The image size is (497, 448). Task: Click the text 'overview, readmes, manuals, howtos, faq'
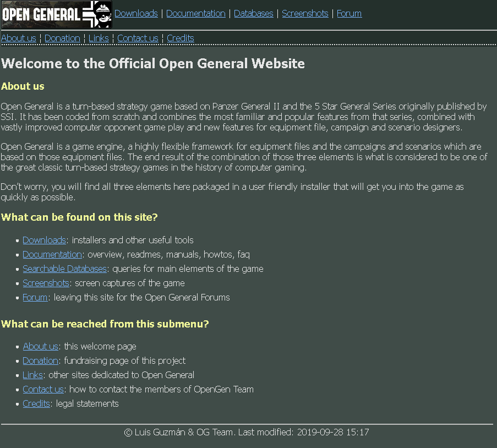168,254
